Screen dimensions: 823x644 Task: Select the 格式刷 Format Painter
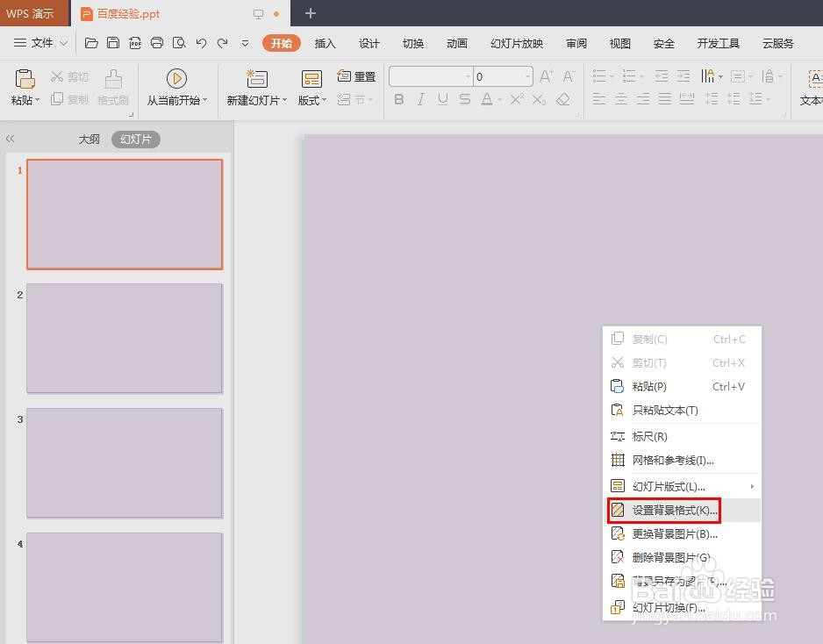point(113,88)
